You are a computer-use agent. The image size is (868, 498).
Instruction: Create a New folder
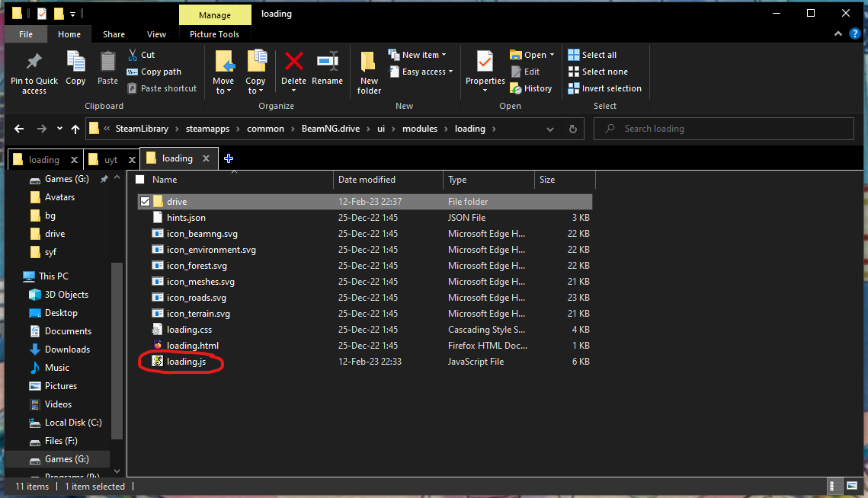369,72
